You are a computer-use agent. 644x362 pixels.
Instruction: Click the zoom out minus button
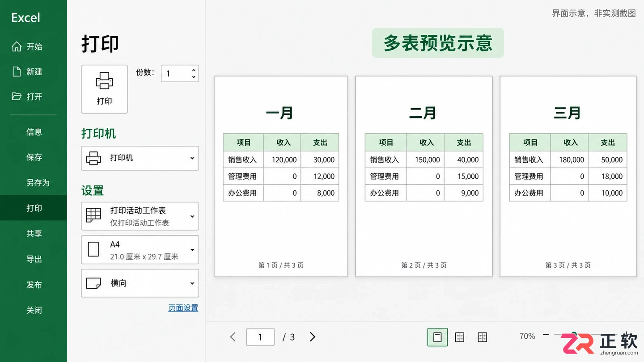click(x=546, y=335)
